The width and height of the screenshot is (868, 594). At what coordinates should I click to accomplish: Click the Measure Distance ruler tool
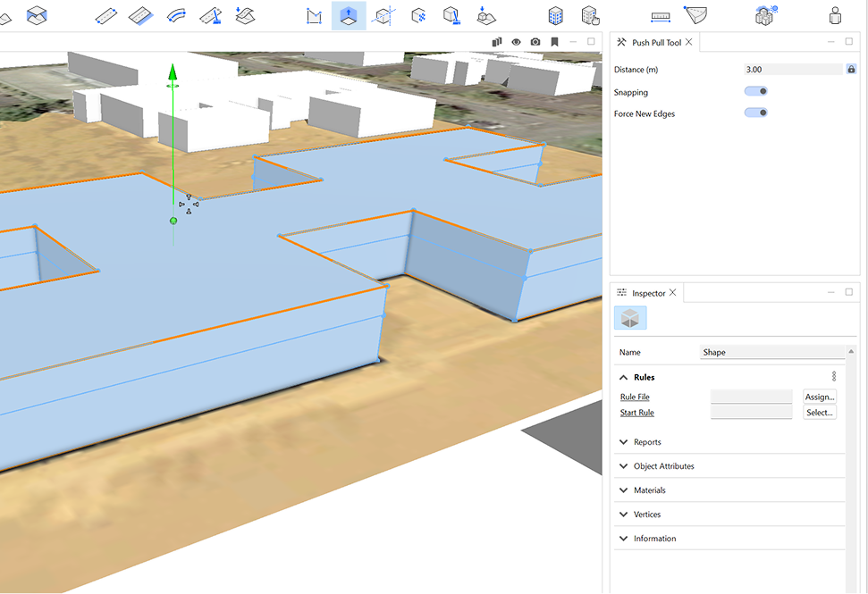(661, 15)
